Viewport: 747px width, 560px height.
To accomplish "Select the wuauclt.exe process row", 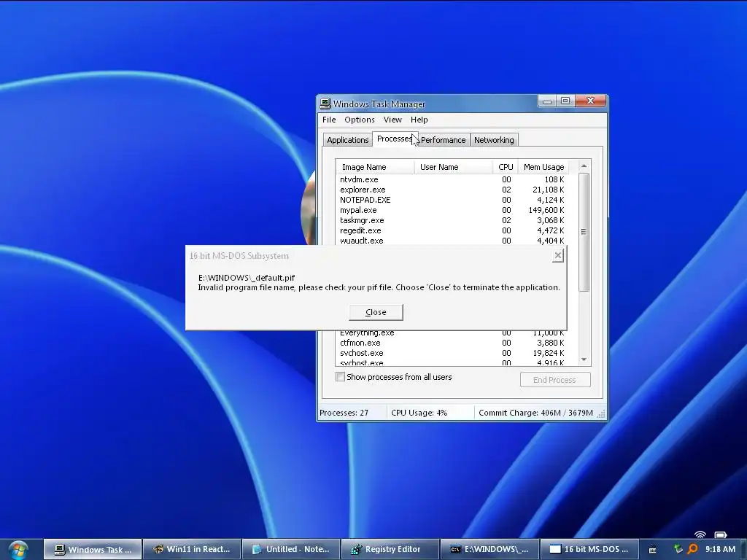I will [x=452, y=241].
